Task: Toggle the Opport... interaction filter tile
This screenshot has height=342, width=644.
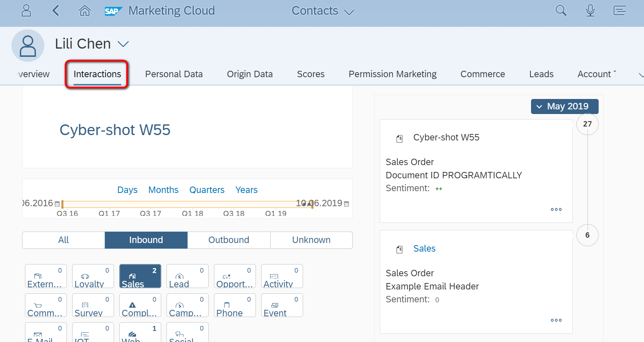Action: (235, 276)
